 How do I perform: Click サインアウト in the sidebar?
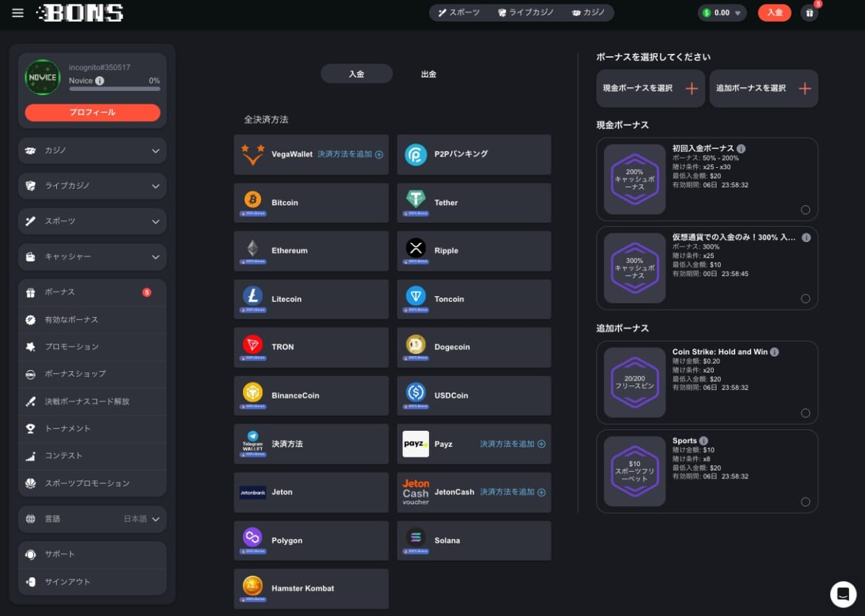click(x=92, y=581)
